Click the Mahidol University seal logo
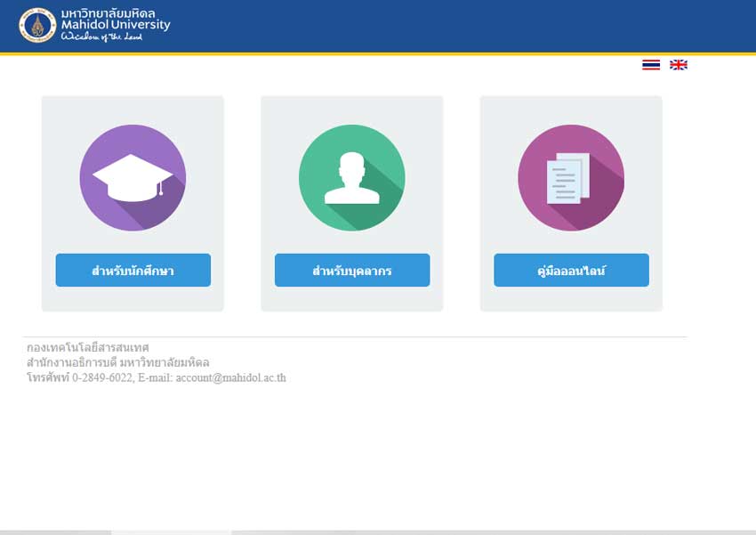Viewport: 756px width, 535px height. (x=37, y=25)
